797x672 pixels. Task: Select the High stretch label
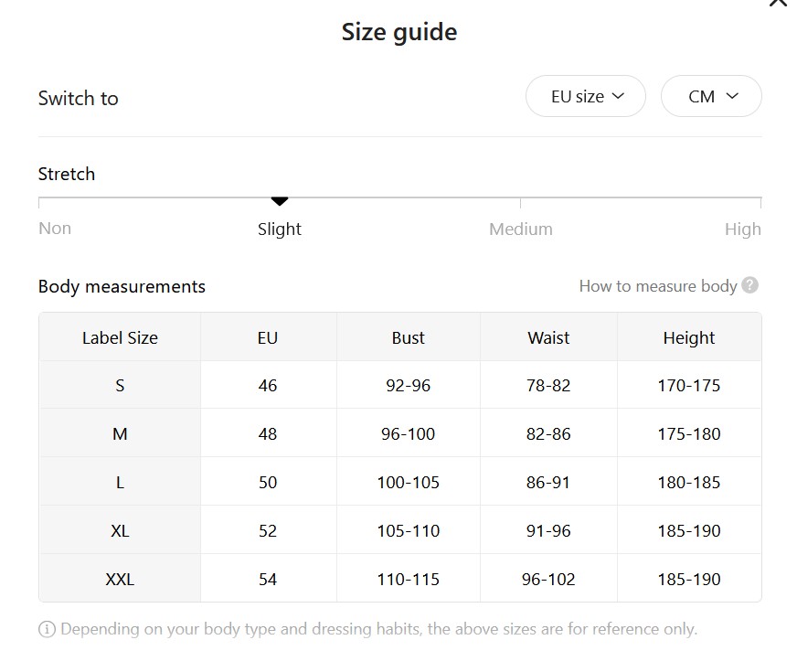(x=742, y=229)
